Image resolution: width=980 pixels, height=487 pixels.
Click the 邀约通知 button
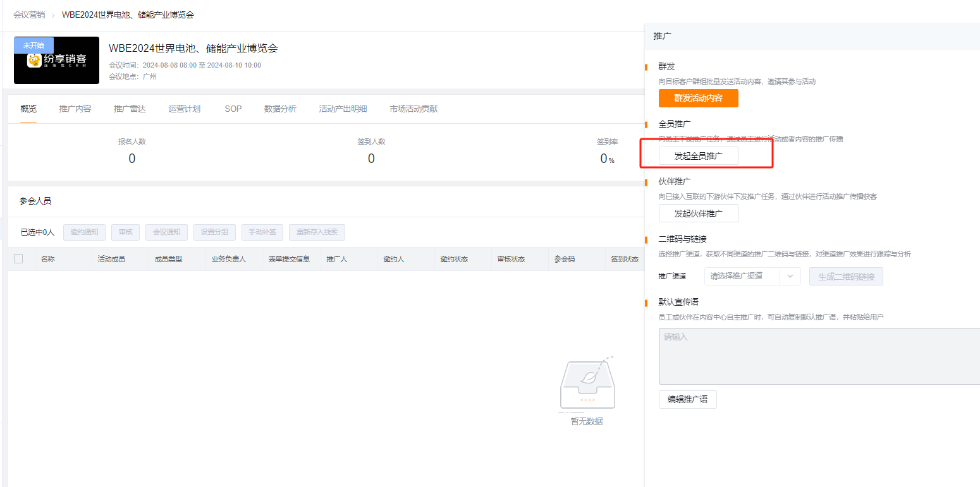click(85, 232)
